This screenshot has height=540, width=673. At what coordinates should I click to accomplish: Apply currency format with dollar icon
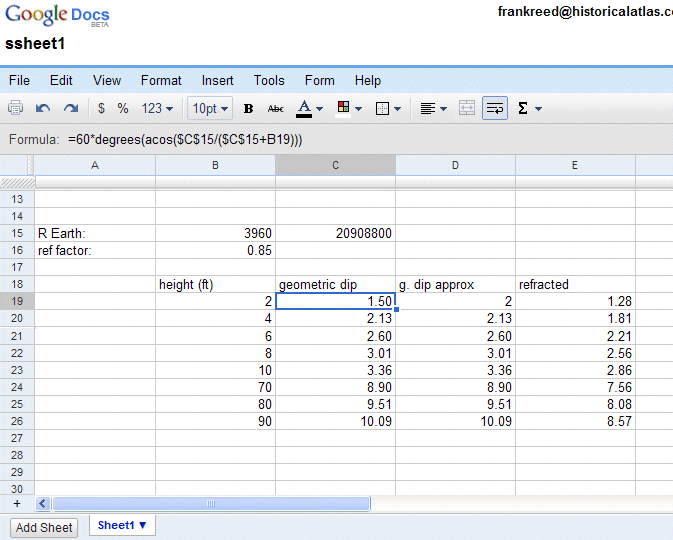coord(101,108)
